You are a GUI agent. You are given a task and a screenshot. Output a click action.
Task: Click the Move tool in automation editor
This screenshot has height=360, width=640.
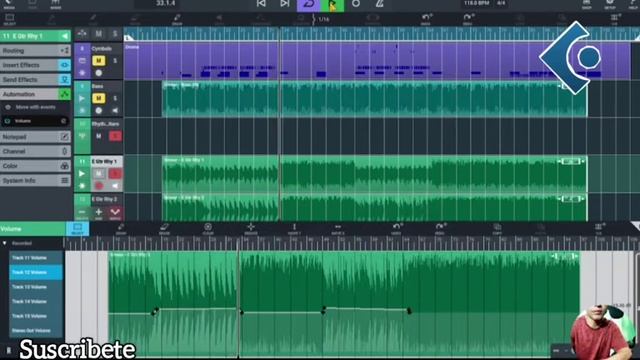point(251,229)
